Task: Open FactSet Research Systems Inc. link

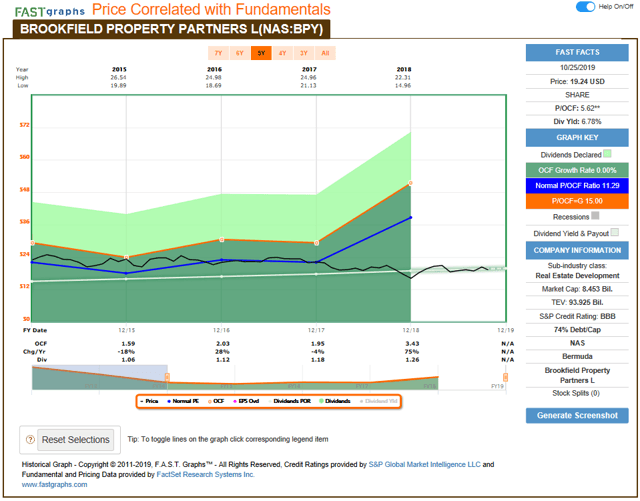Action: (x=205, y=474)
